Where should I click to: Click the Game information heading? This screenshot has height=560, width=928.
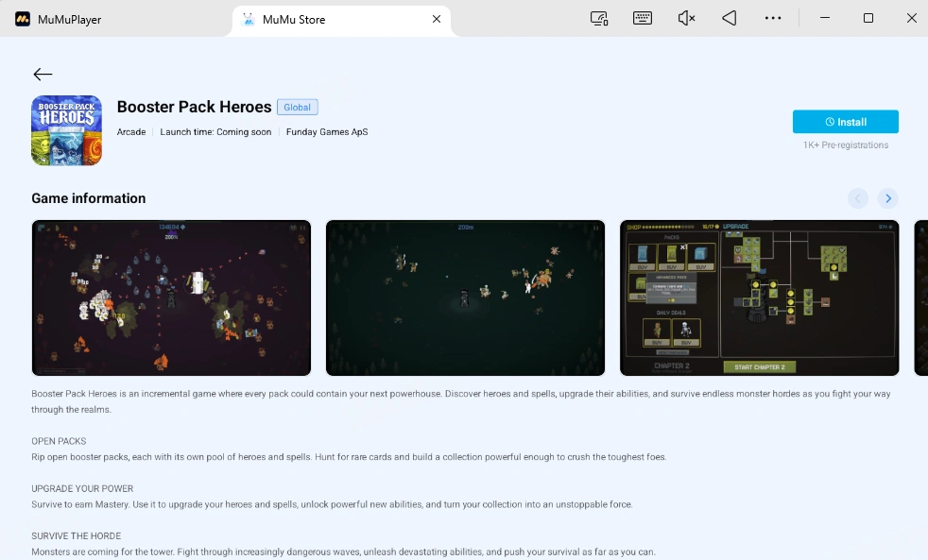click(89, 198)
